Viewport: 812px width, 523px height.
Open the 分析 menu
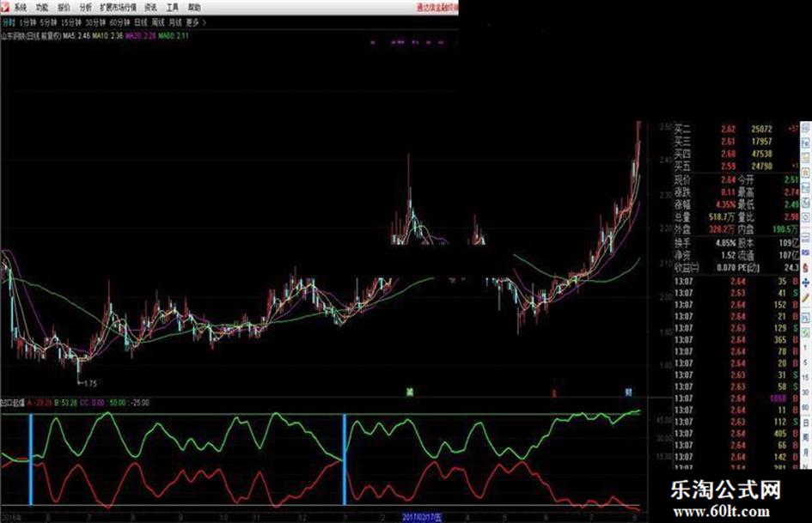point(85,8)
